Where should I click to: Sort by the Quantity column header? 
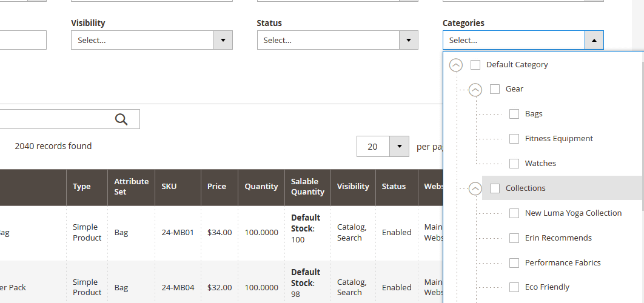click(261, 187)
